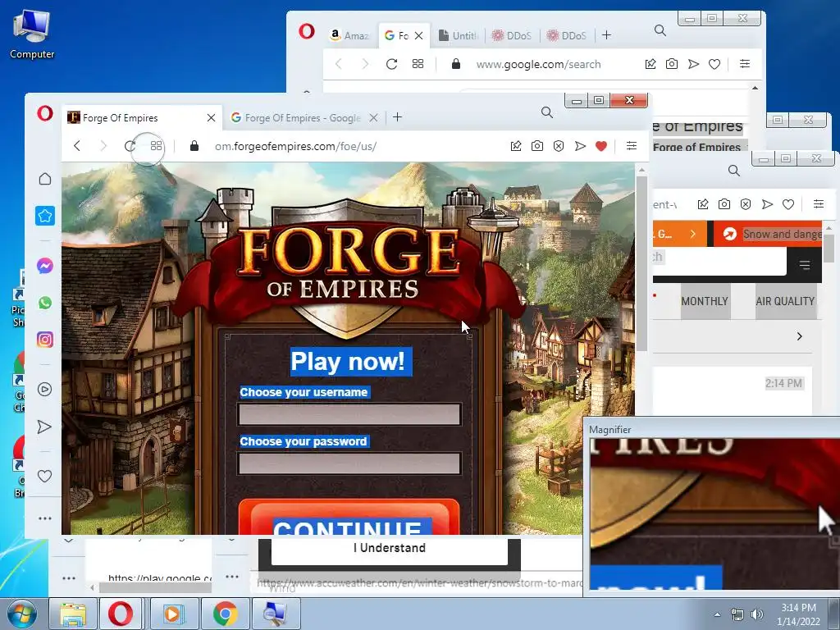Search tabs in google.com search window
This screenshot has width=840, height=630.
(660, 30)
